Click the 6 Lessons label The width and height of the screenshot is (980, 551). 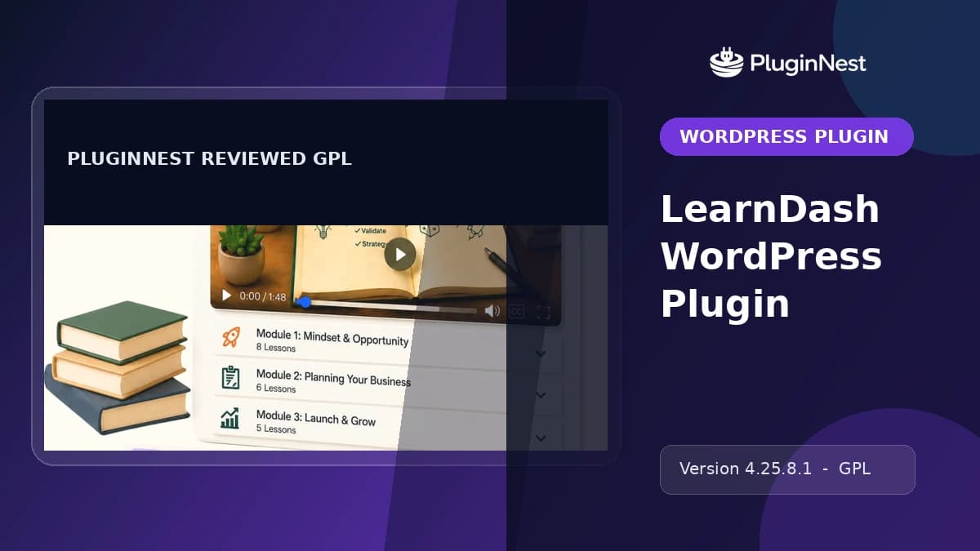[276, 389]
